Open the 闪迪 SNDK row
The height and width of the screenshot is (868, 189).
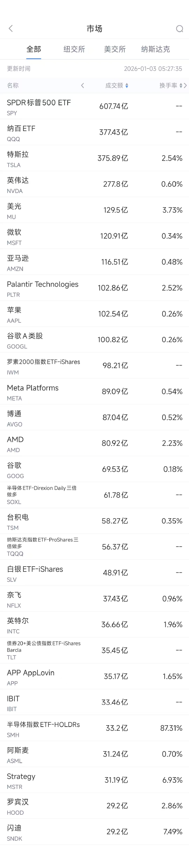pyautogui.click(x=94, y=832)
